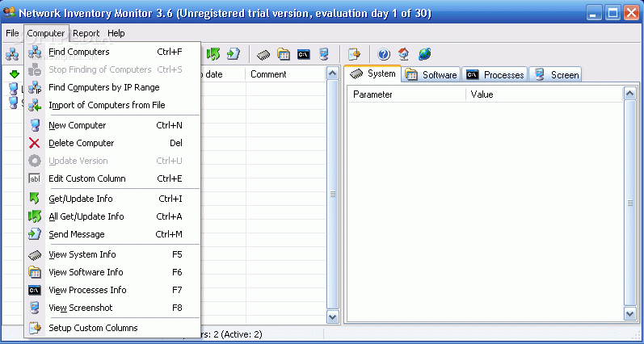Choose View Software Info menu entry

coord(112,272)
